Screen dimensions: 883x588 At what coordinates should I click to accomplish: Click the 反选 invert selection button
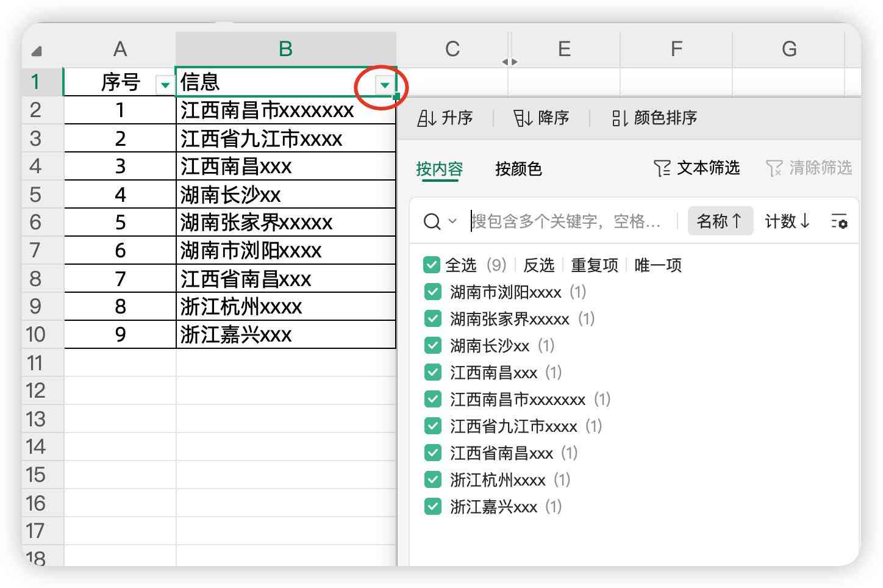[538, 265]
